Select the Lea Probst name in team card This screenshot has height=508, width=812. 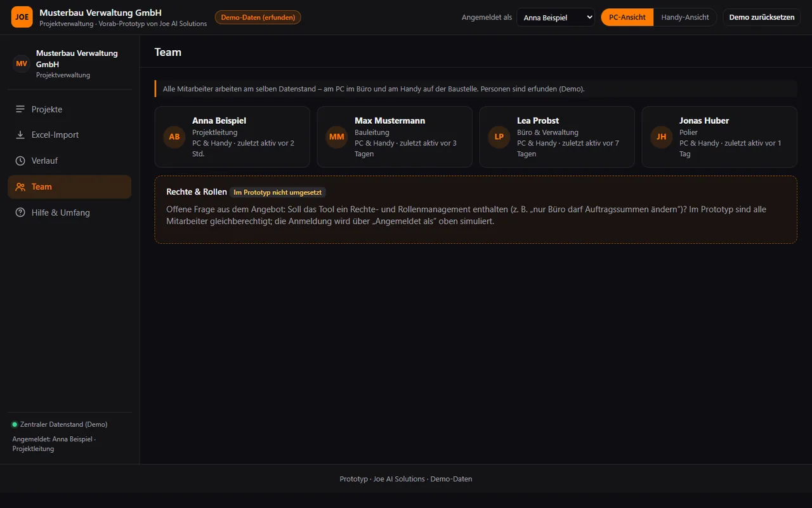538,121
